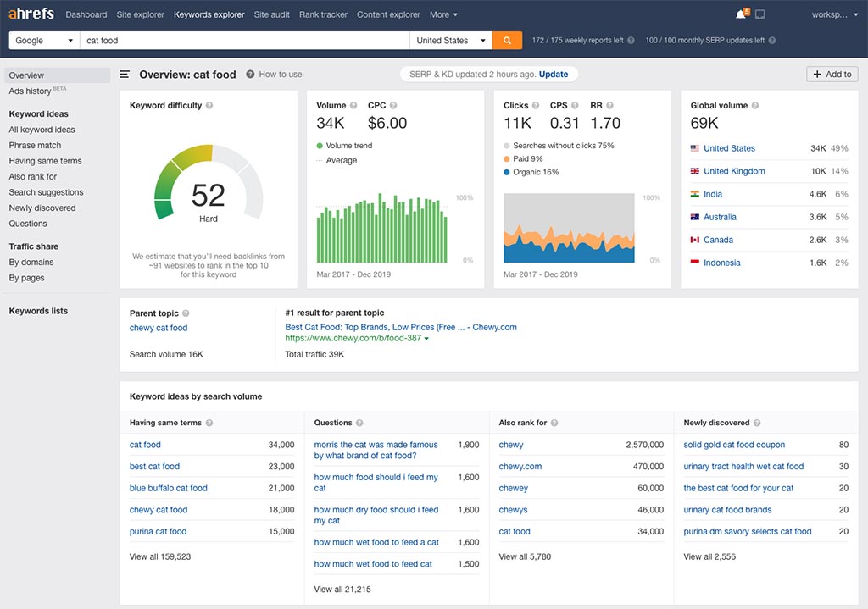Open the chewy cat food parent topic link
The width and height of the screenshot is (868, 609).
coord(159,328)
